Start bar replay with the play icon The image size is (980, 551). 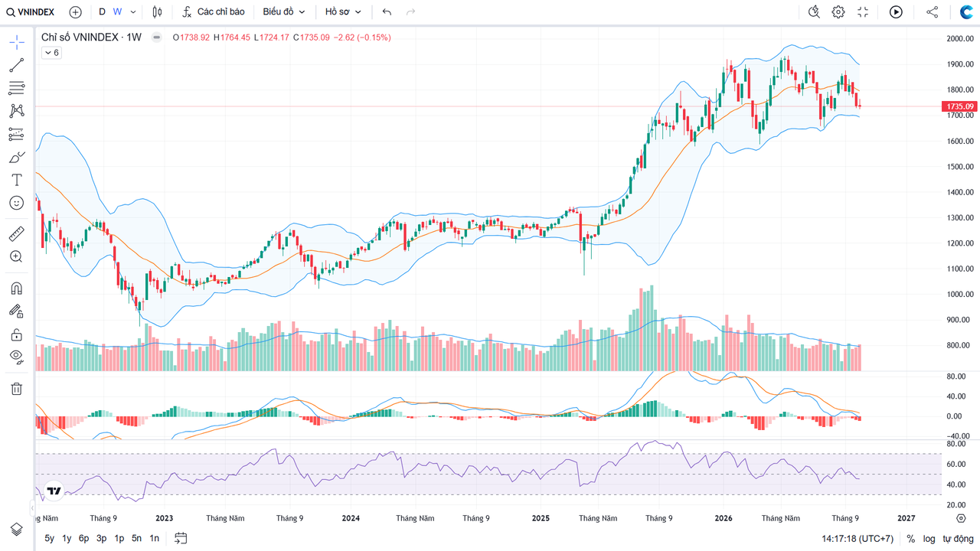[896, 12]
